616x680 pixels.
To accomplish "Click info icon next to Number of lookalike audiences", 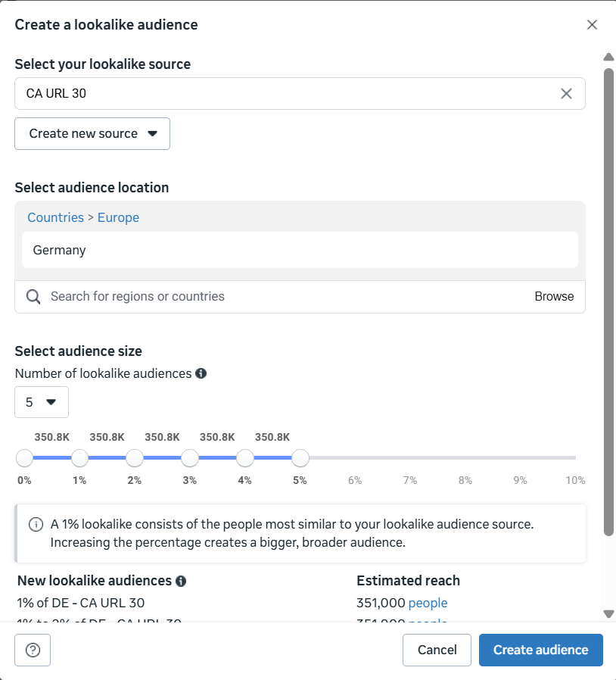I will pos(201,373).
